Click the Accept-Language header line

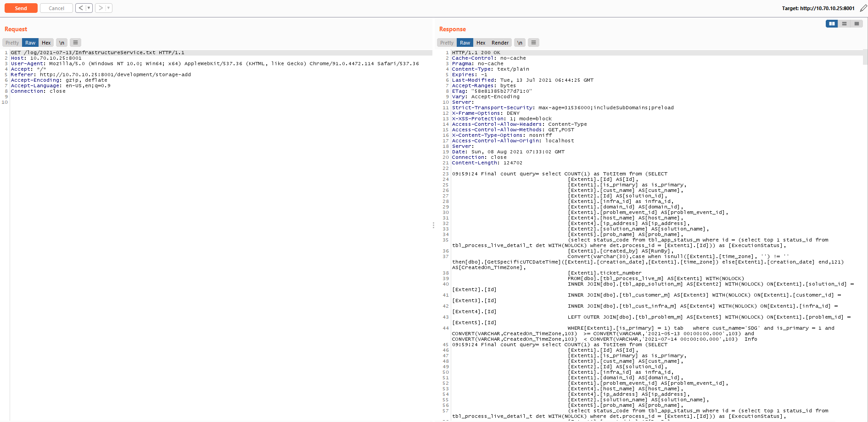coord(61,86)
